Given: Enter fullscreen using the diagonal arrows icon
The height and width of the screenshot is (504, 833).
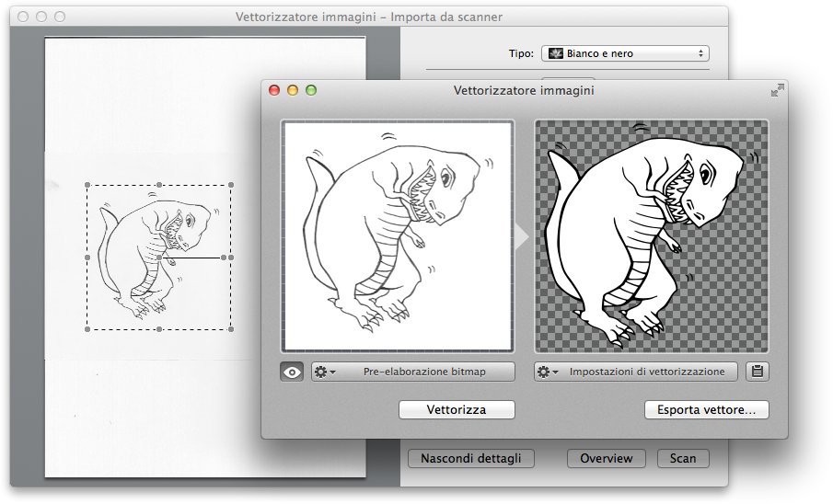Looking at the screenshot, I should coord(777,90).
